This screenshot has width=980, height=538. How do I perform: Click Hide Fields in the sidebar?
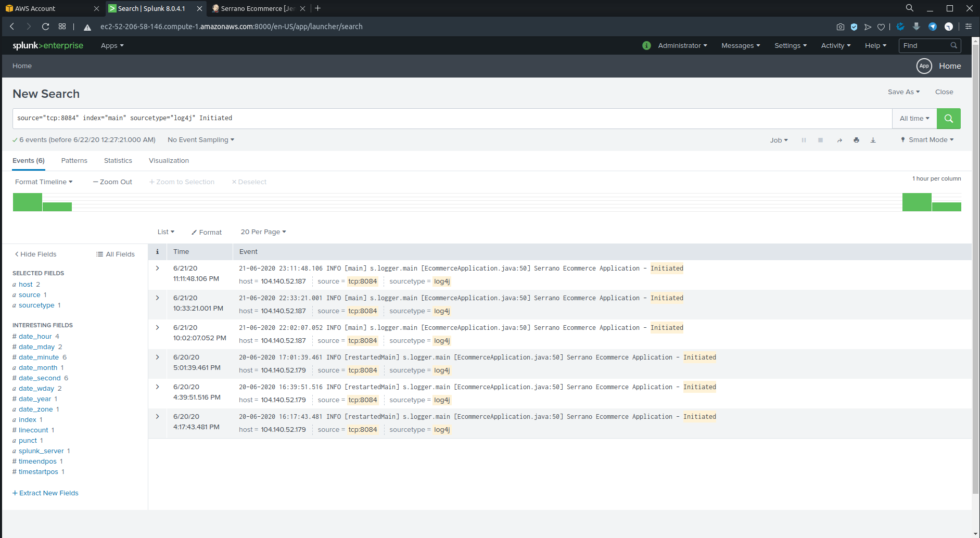pos(35,254)
